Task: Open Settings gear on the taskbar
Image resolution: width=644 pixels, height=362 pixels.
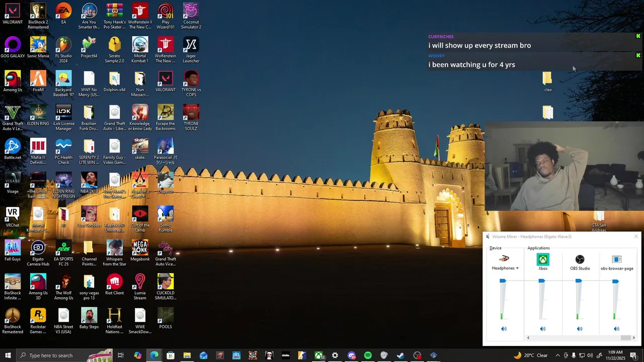Action: [x=335, y=355]
